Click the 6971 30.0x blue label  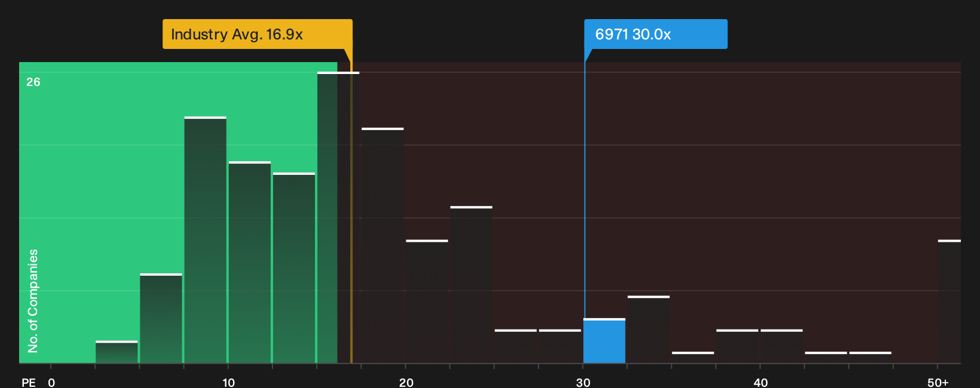656,34
